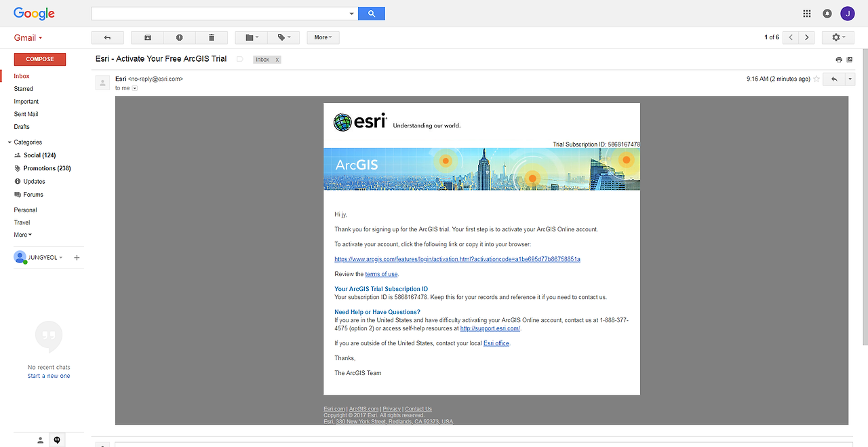Open the Promotions (238) category
Image resolution: width=868 pixels, height=447 pixels.
point(47,168)
